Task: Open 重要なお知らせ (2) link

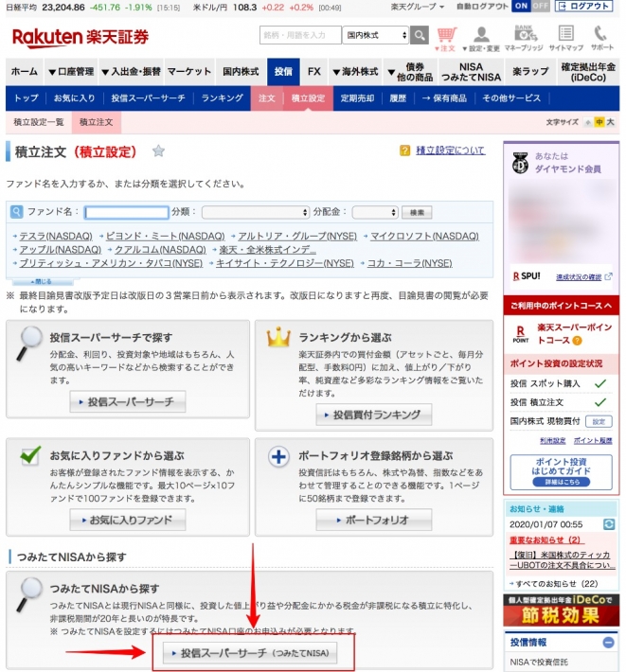Action: pos(545,540)
